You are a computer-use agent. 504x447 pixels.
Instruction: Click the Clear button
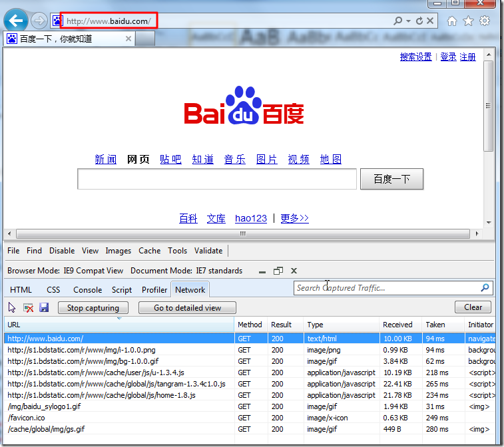(x=473, y=307)
